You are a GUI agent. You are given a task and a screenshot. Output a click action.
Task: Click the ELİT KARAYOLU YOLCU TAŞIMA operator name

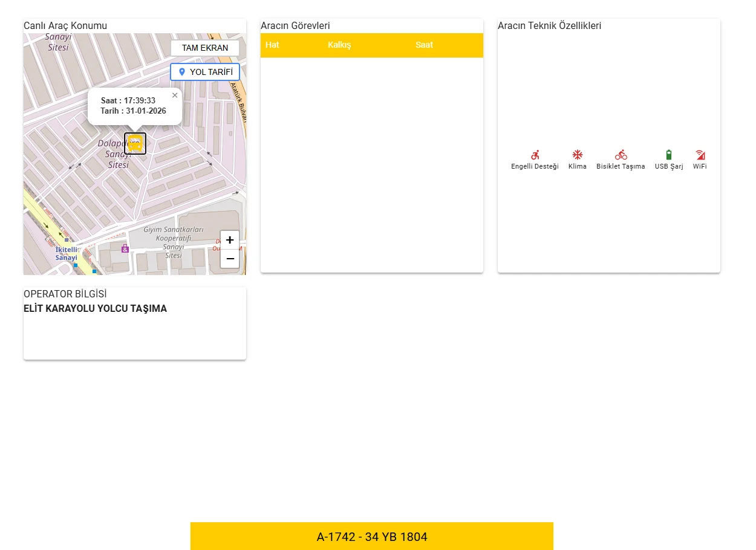(x=95, y=308)
